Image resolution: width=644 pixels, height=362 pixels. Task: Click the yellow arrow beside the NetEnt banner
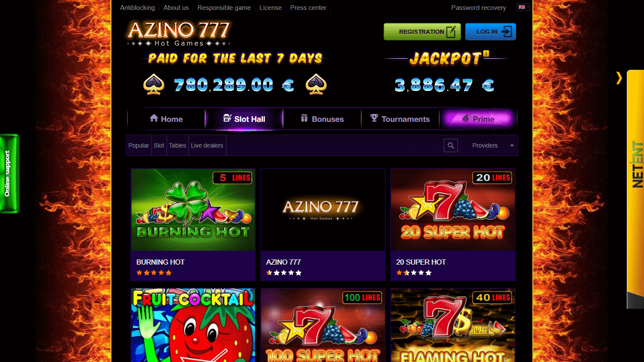pyautogui.click(x=619, y=78)
